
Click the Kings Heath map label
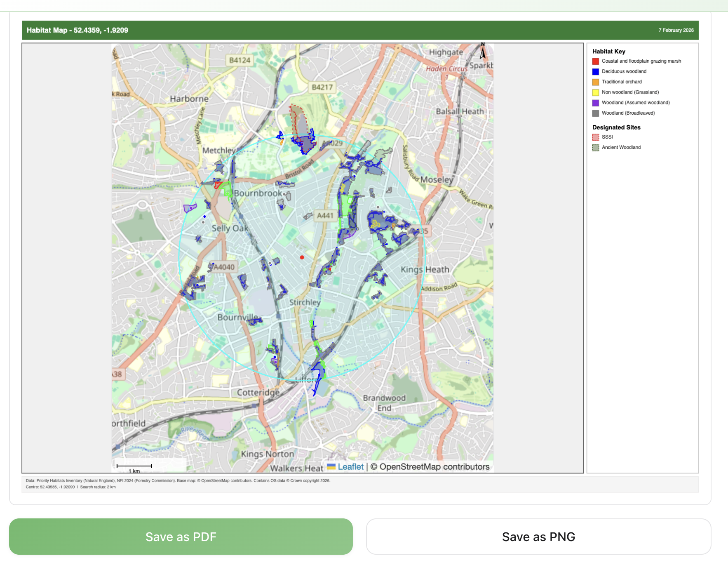tap(425, 269)
